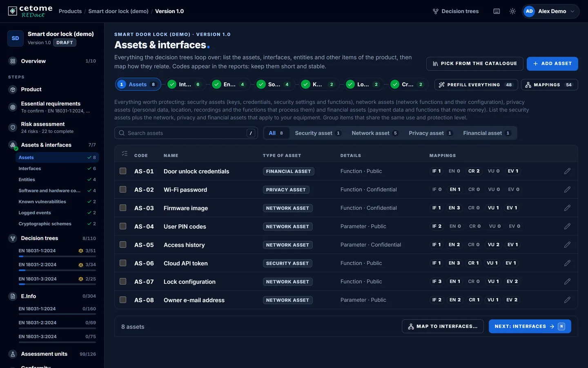Click Next: Interfaces button
The width and height of the screenshot is (588, 368).
point(530,326)
